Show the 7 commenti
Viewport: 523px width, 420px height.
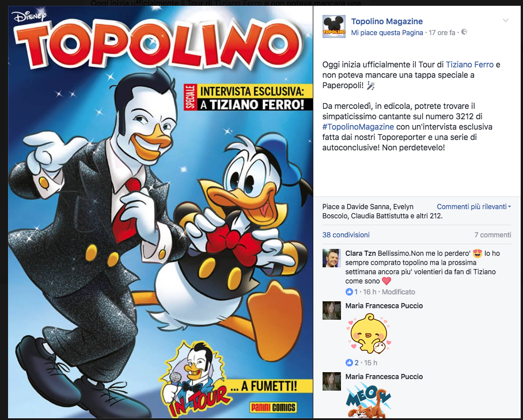492,235
